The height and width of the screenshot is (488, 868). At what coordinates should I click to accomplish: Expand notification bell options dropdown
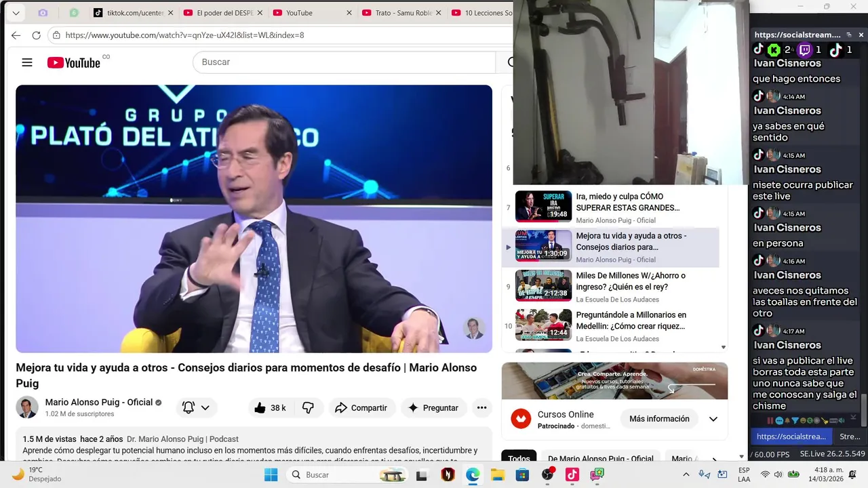205,407
